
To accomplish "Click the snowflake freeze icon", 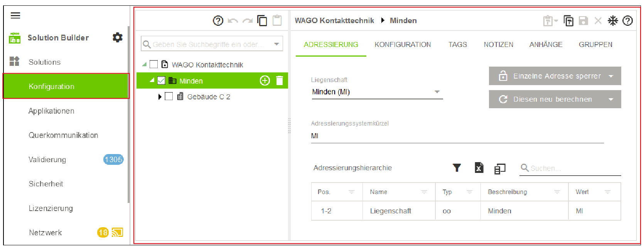I will [x=613, y=21].
